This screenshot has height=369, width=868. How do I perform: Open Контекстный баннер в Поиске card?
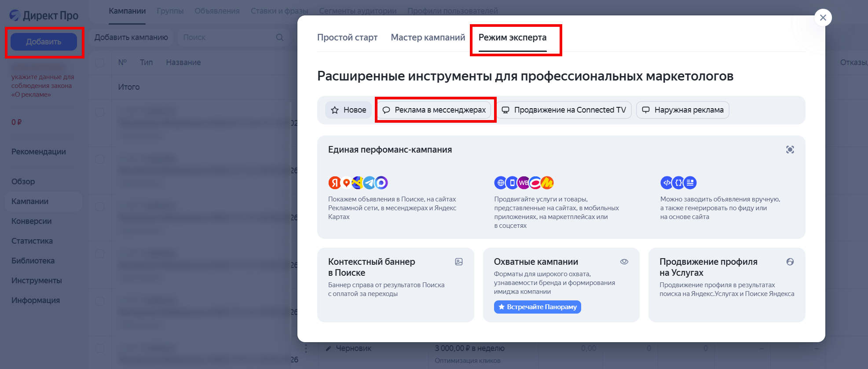click(x=396, y=285)
